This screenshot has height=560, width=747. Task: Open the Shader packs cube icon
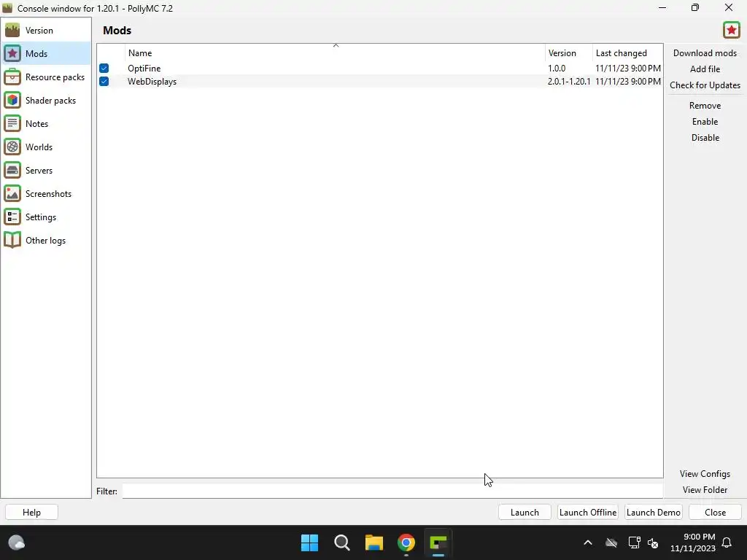[x=12, y=100]
